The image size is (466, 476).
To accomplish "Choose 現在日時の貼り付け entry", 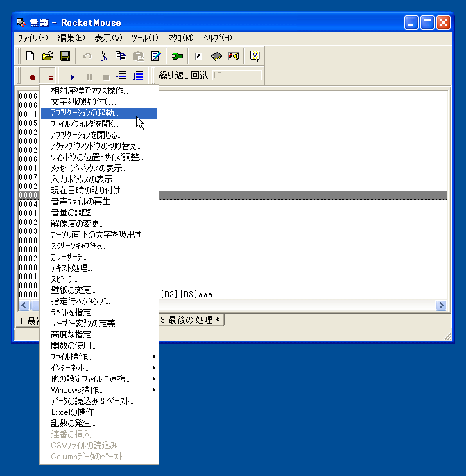I will pos(99,191).
